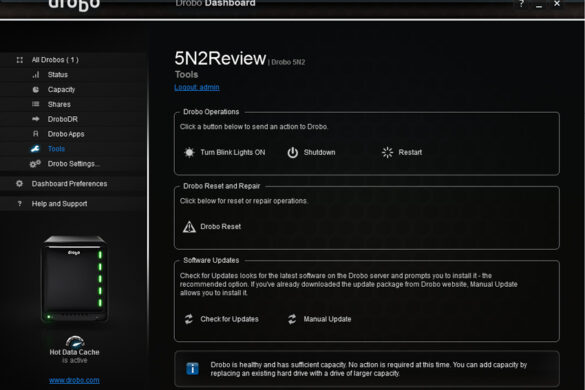585x390 pixels.
Task: Open the www.drobo.com link
Action: (74, 380)
